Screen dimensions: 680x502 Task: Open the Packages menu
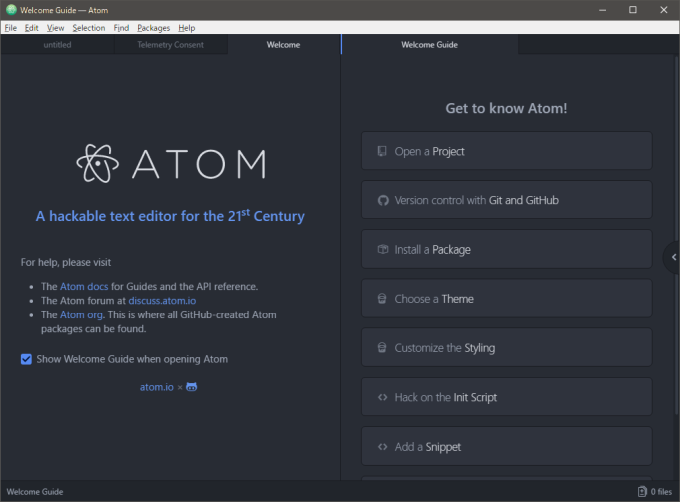pos(154,28)
